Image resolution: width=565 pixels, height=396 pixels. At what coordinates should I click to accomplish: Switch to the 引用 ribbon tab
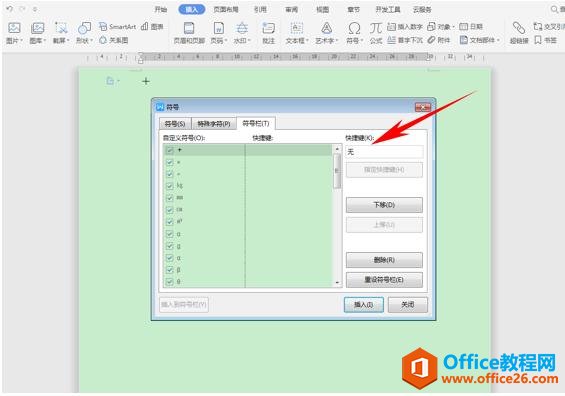pos(260,9)
